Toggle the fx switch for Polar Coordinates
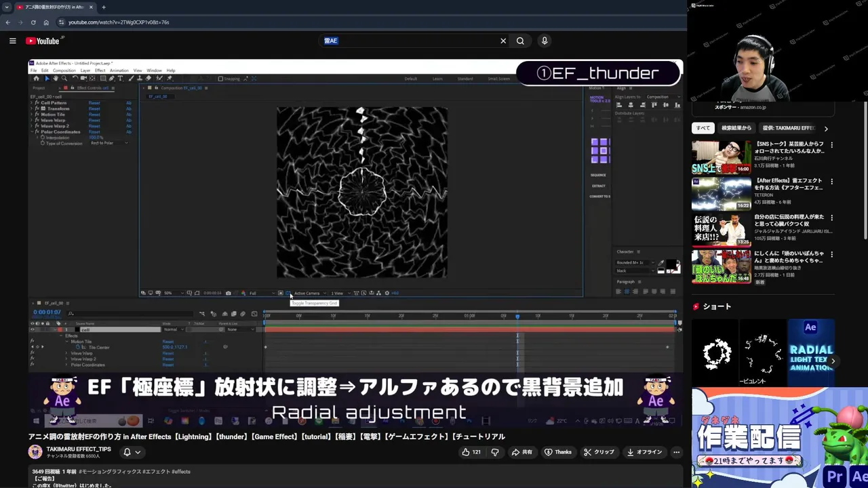 point(37,131)
